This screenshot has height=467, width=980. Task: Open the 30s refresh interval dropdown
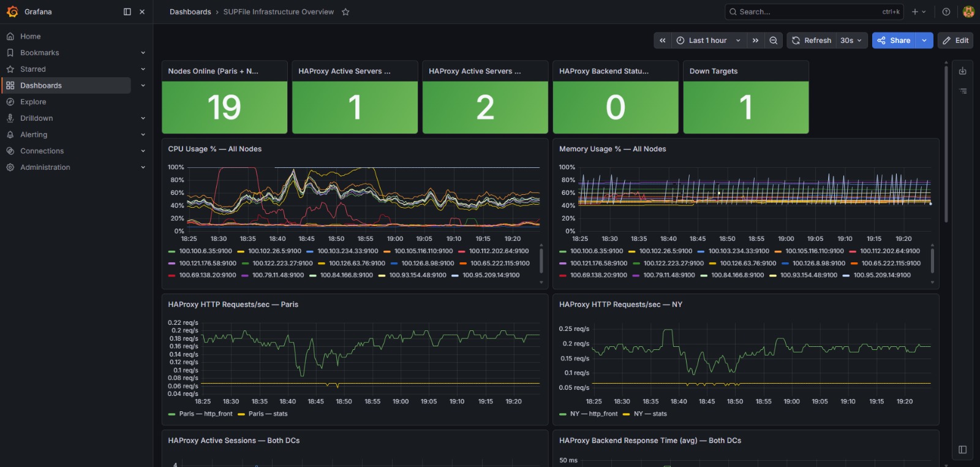[x=851, y=40]
